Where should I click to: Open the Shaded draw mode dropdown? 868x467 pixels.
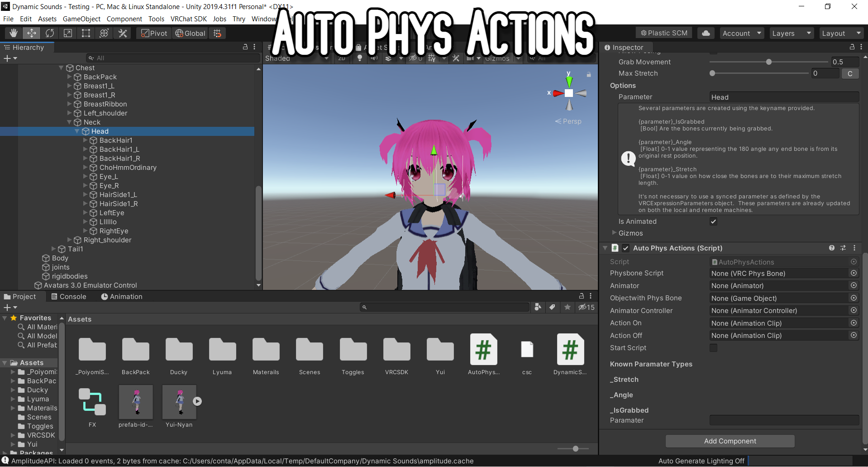(297, 58)
